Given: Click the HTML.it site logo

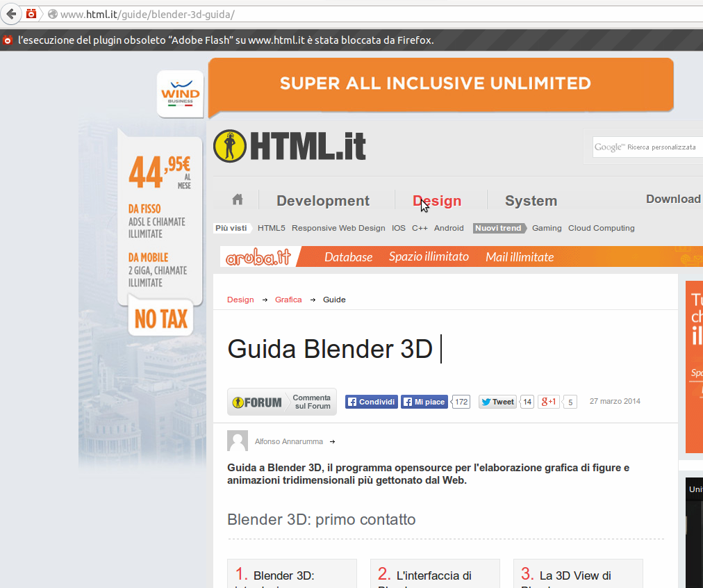Looking at the screenshot, I should point(289,145).
